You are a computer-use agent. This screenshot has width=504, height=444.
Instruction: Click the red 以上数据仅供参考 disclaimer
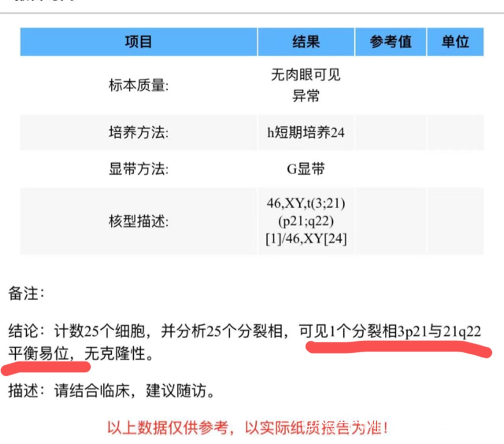pyautogui.click(x=247, y=428)
